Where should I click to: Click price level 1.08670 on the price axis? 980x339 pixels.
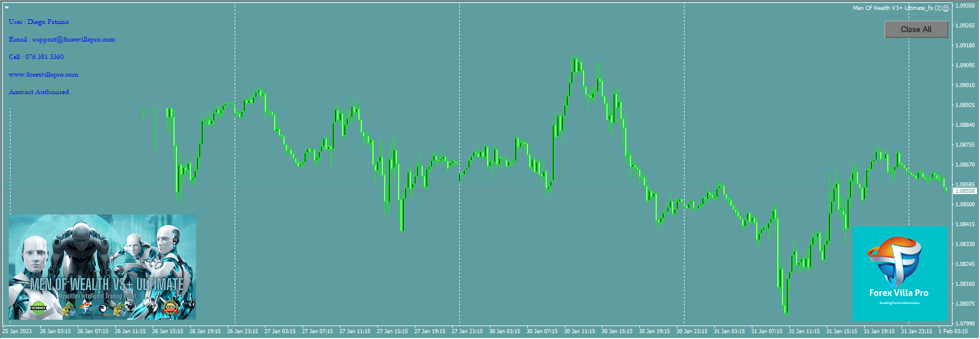point(965,165)
